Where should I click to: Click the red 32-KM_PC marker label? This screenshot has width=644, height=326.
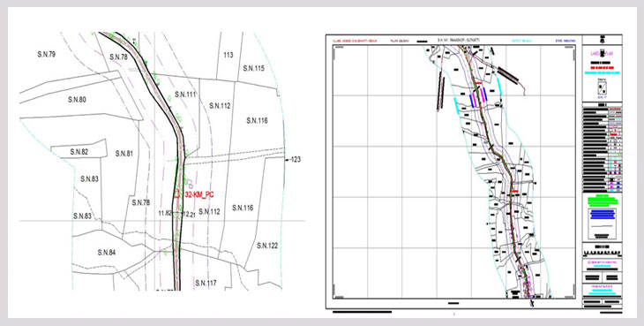[x=199, y=195]
